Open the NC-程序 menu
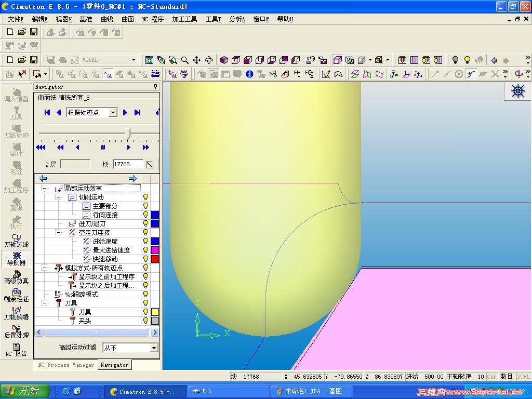This screenshot has height=399, width=532. tap(153, 19)
